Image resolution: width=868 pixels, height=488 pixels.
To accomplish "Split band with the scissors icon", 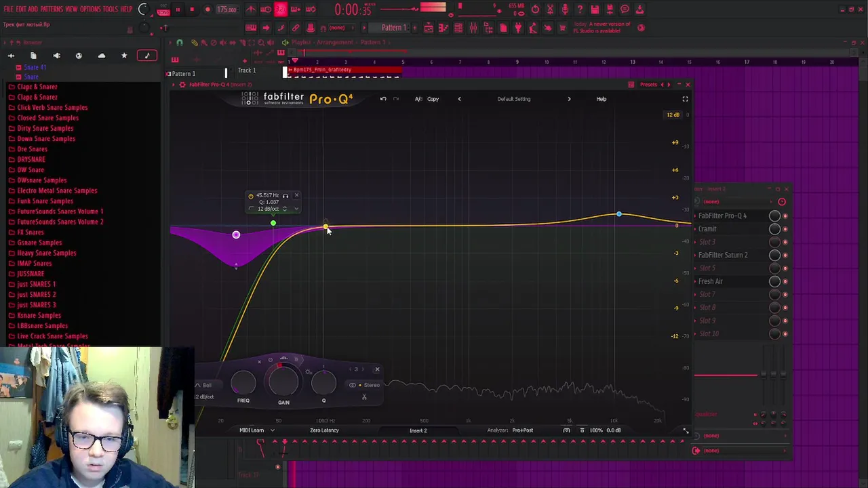I will coord(364,397).
